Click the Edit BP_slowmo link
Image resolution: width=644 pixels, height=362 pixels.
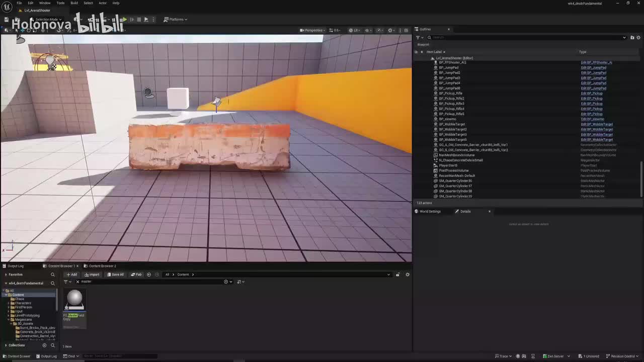click(592, 119)
